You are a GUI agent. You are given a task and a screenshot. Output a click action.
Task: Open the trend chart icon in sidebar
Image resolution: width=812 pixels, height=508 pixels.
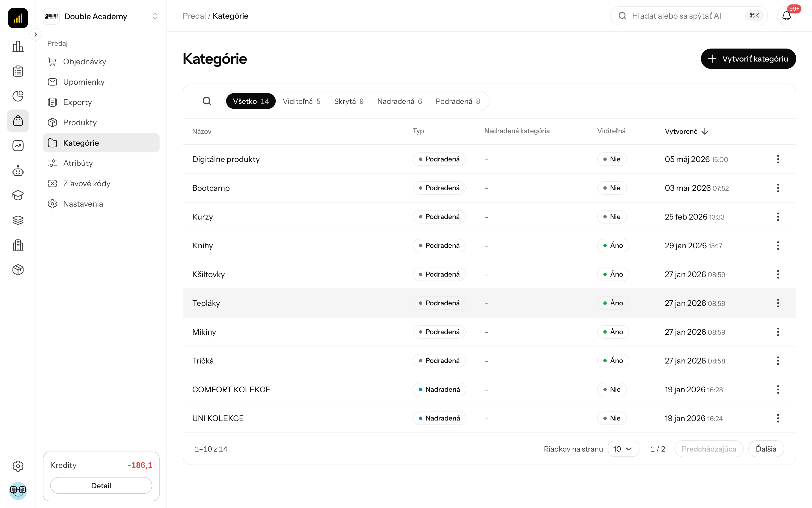click(x=18, y=145)
